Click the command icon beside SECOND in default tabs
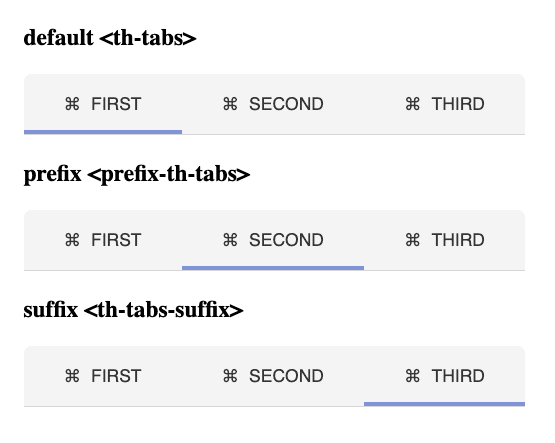555x443 pixels. [x=230, y=104]
